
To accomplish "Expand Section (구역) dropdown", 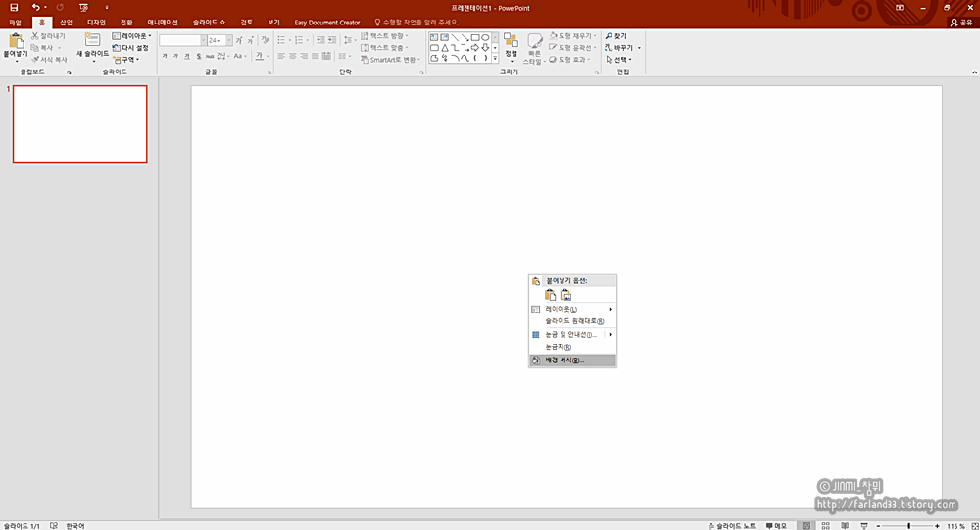I will pyautogui.click(x=125, y=60).
